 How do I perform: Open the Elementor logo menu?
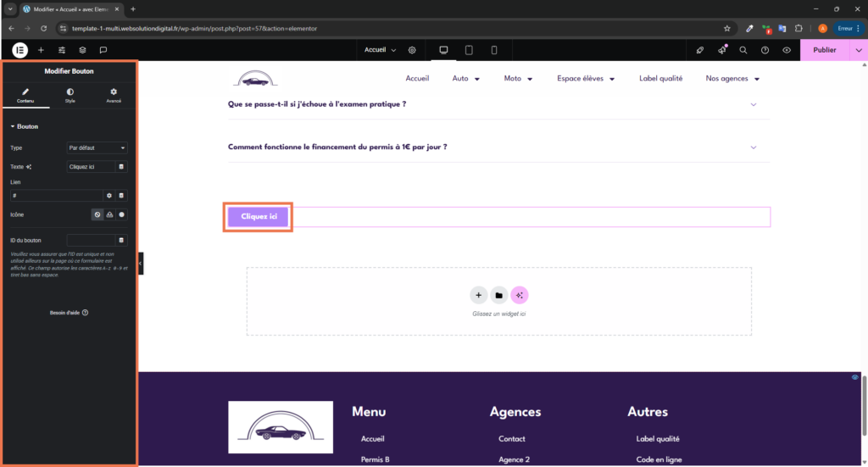[x=19, y=50]
